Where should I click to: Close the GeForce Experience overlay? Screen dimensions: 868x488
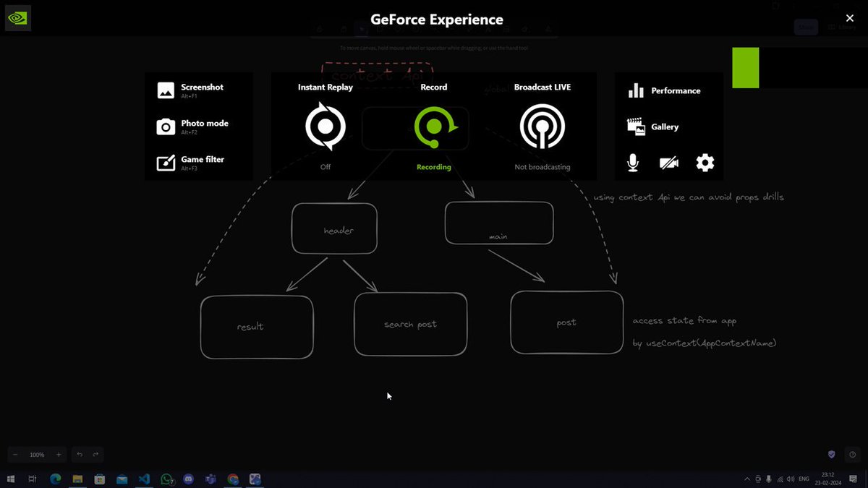850,18
